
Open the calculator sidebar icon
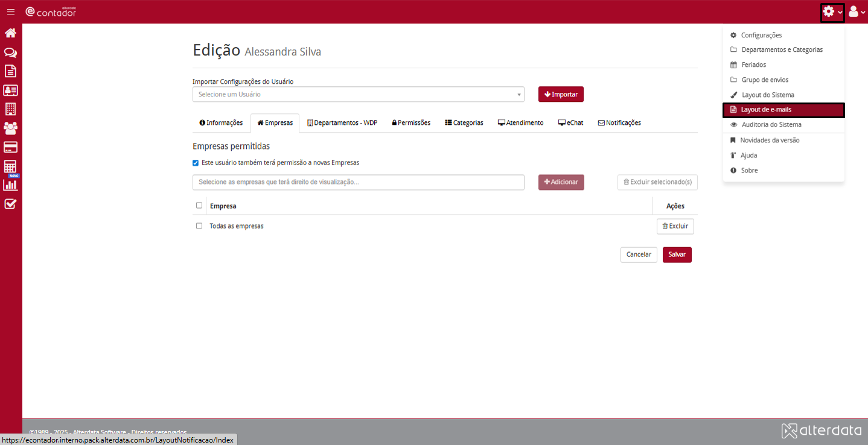click(x=10, y=166)
